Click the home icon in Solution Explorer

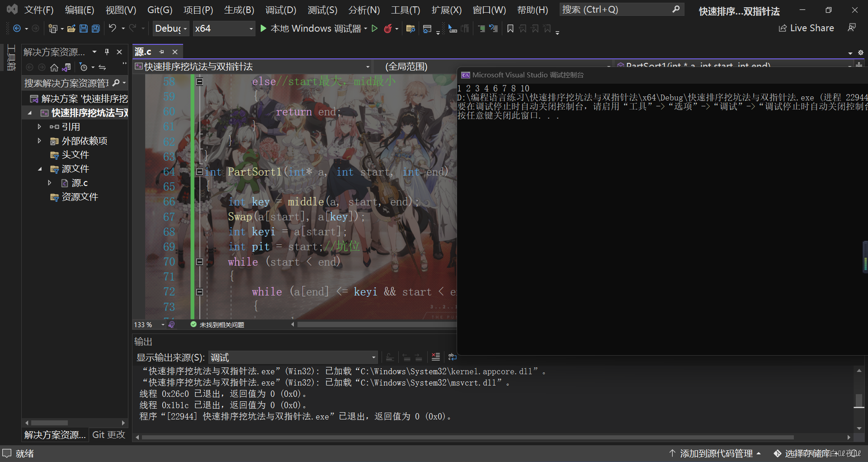(x=54, y=67)
